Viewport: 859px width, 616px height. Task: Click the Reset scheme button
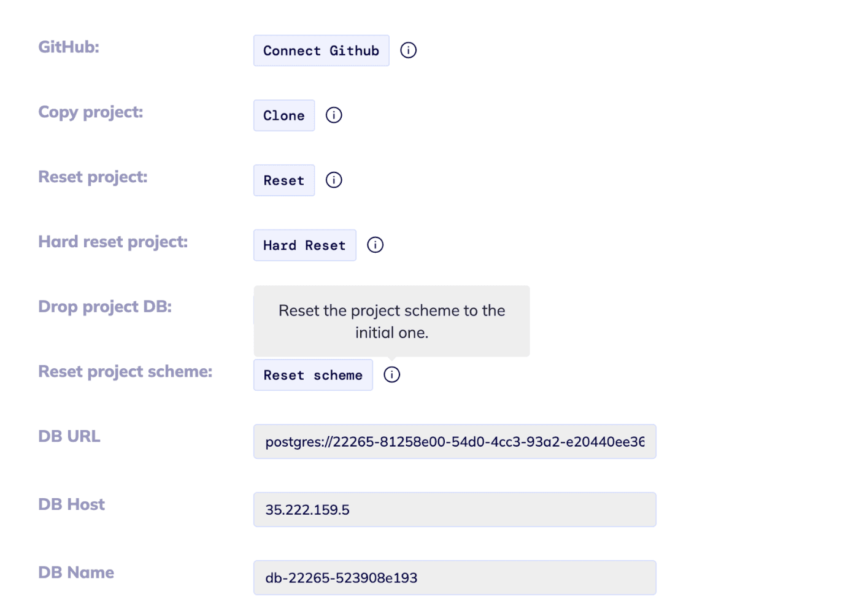tap(313, 375)
